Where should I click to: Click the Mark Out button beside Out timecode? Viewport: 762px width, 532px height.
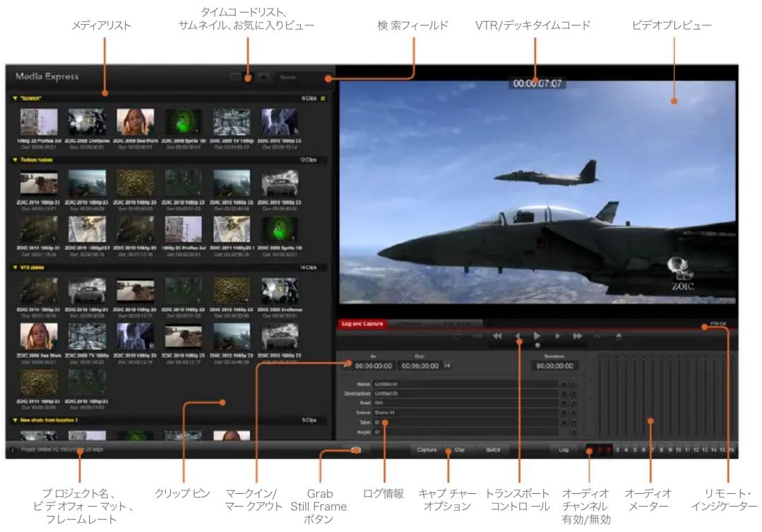[447, 365]
